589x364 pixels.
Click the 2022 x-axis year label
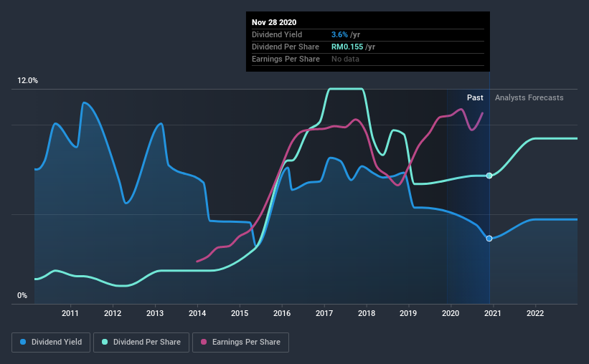click(535, 313)
